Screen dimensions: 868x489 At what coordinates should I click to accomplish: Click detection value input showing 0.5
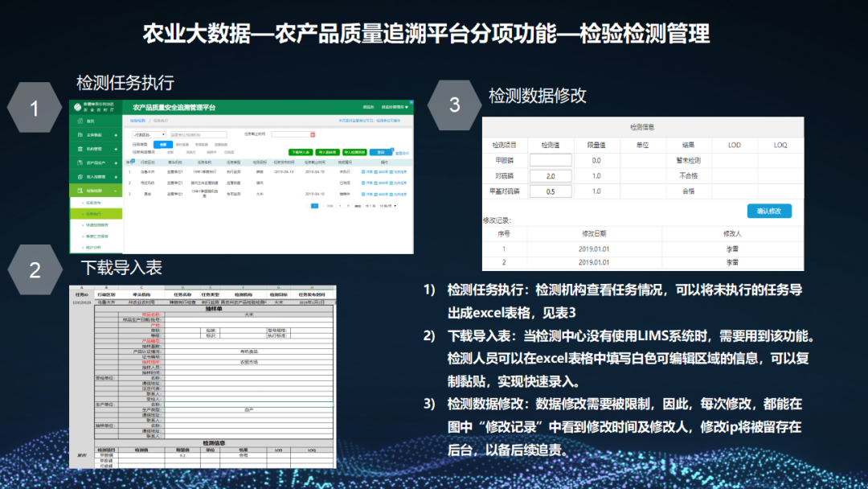551,191
